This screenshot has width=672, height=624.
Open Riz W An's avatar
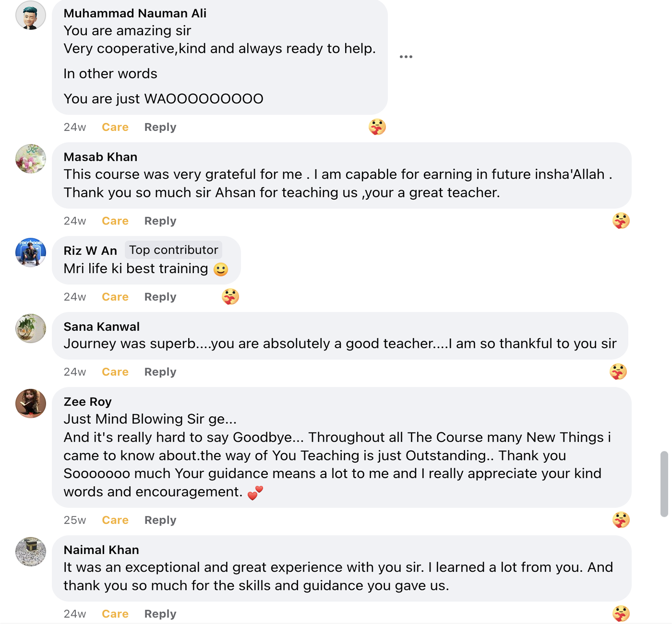coord(31,252)
